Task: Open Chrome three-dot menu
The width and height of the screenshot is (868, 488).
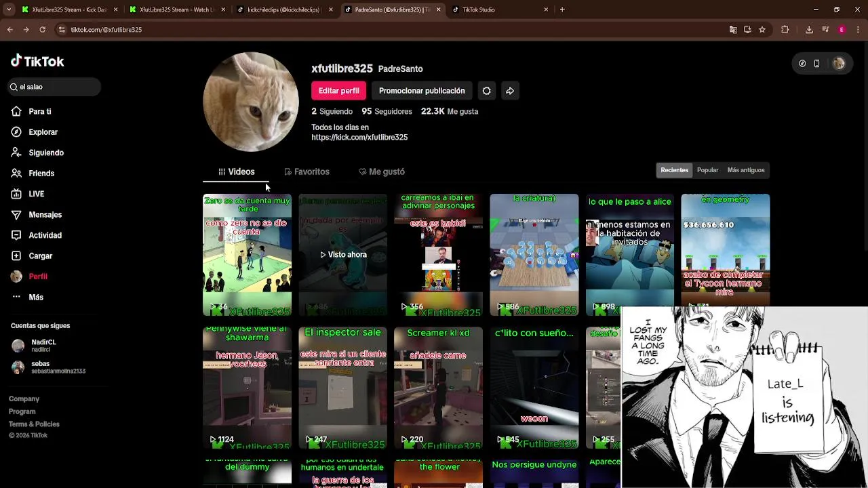Action: coord(858,30)
